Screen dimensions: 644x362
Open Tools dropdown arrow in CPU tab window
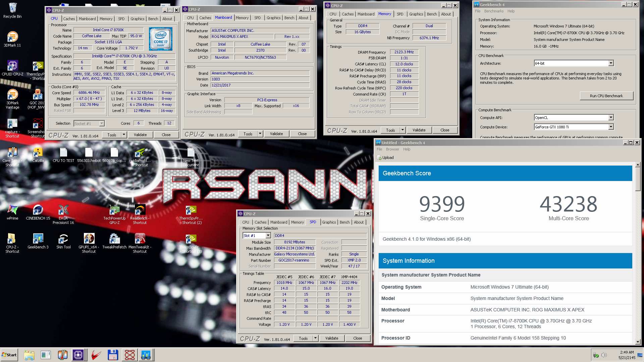coord(124,135)
